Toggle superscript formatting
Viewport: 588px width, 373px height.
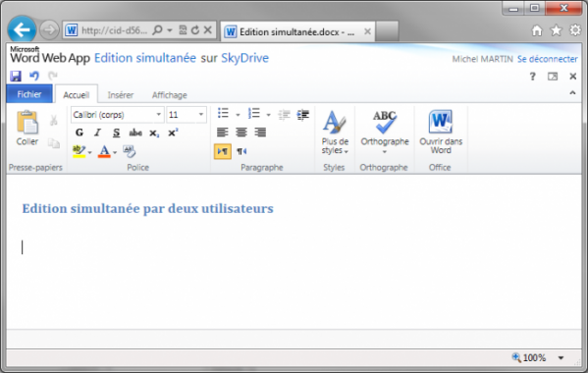coord(173,133)
